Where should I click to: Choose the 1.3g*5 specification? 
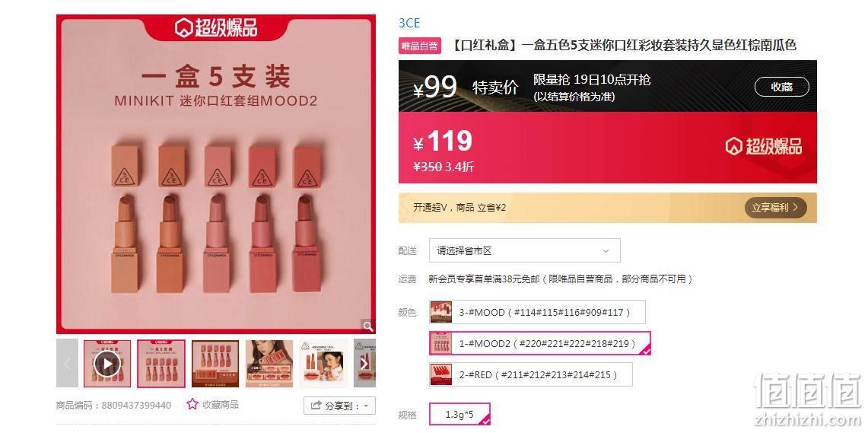pyautogui.click(x=459, y=414)
